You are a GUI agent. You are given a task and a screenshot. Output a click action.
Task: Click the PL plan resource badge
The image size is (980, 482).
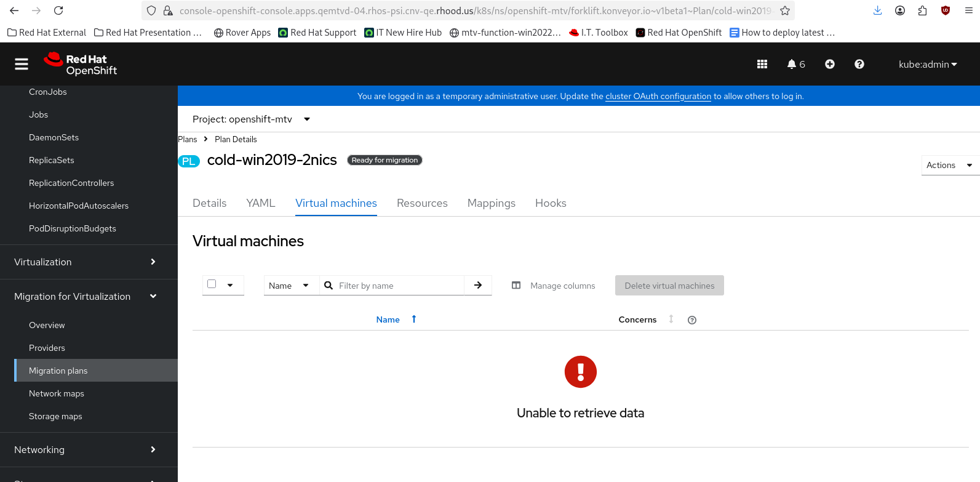pyautogui.click(x=189, y=161)
